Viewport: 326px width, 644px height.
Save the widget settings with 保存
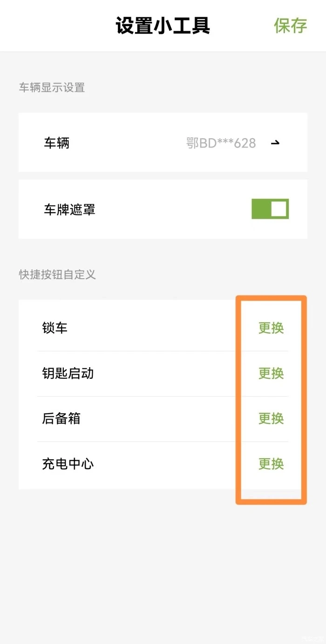pyautogui.click(x=290, y=26)
